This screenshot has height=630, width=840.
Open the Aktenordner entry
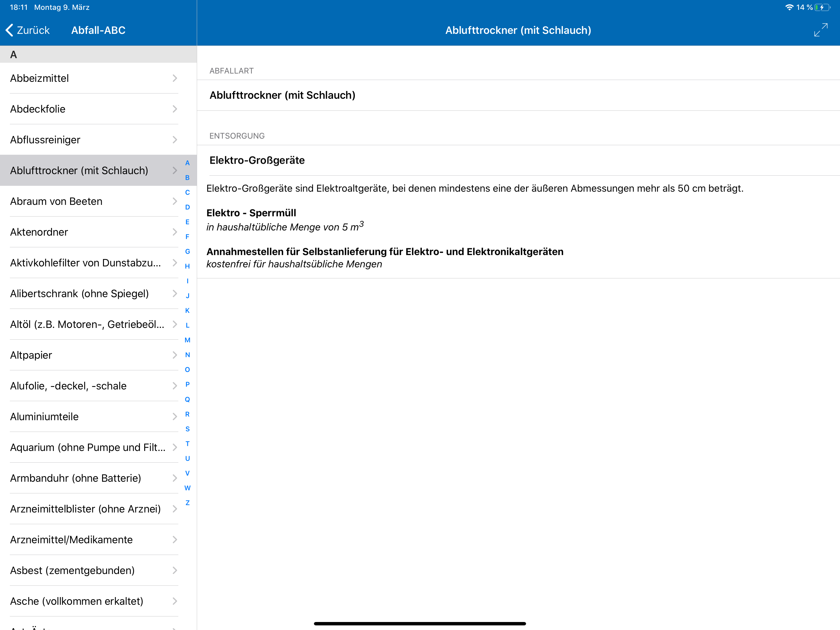click(x=98, y=232)
